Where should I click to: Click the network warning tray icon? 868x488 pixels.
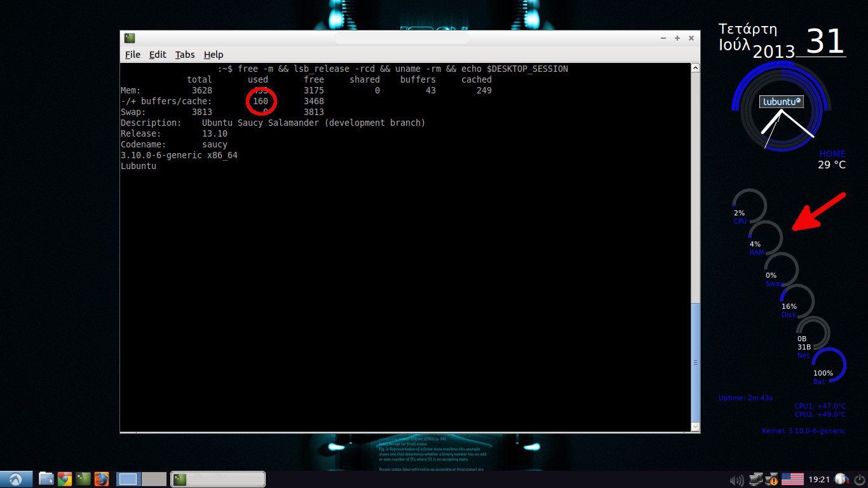772,479
